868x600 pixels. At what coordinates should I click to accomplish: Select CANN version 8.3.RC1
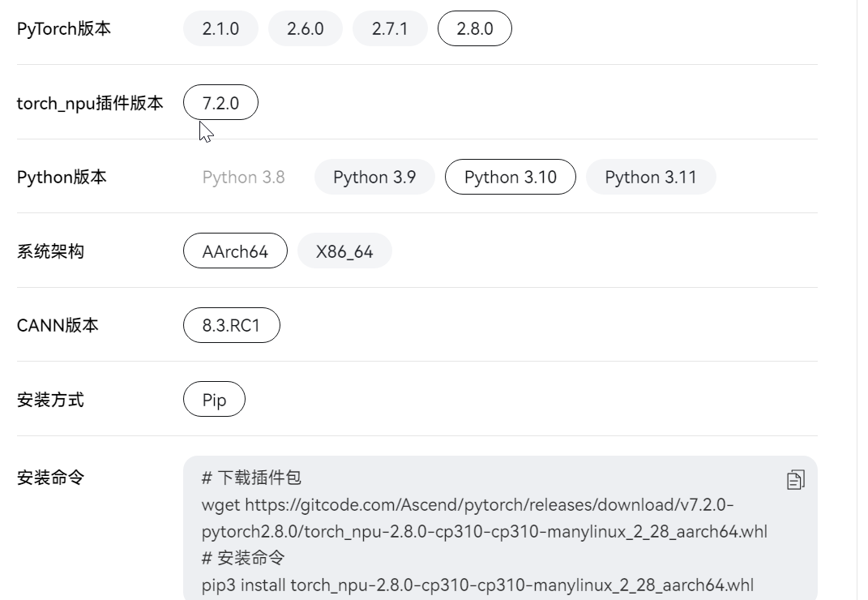click(x=232, y=325)
